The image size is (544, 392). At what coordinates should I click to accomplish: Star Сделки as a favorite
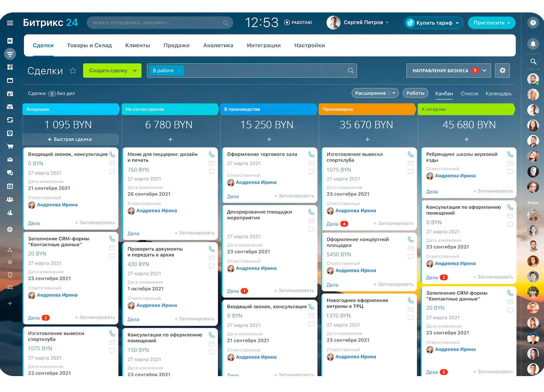pyautogui.click(x=73, y=70)
